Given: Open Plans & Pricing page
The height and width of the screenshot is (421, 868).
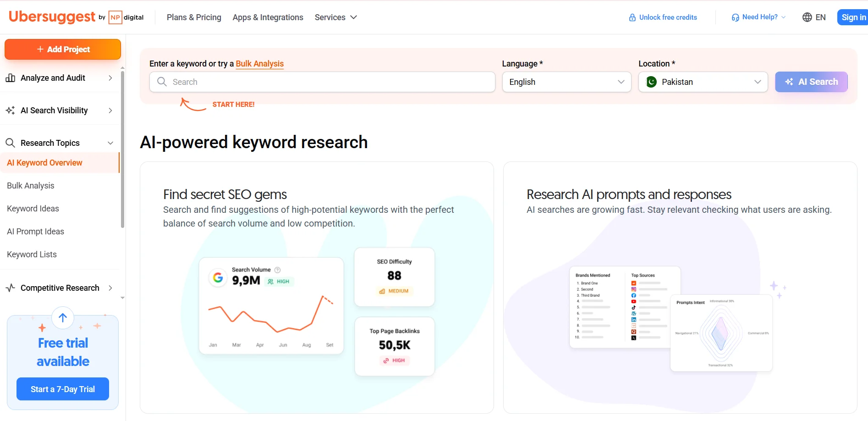Looking at the screenshot, I should [194, 17].
